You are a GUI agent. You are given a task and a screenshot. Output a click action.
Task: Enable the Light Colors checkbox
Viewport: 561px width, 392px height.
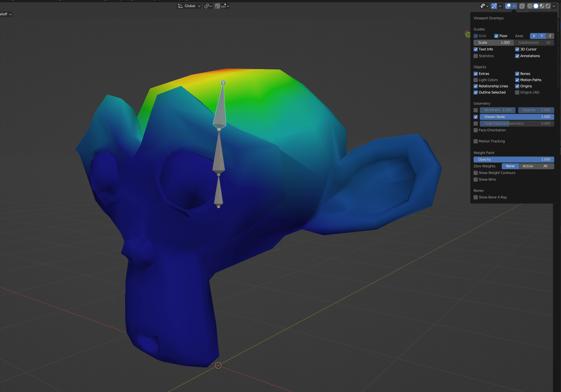(476, 80)
